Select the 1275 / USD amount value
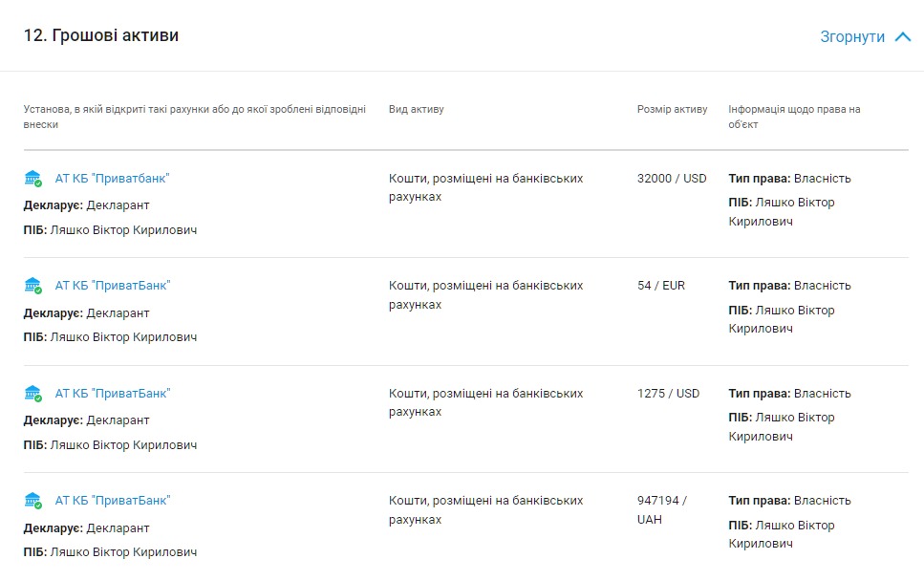This screenshot has height=581, width=924. pyautogui.click(x=668, y=394)
